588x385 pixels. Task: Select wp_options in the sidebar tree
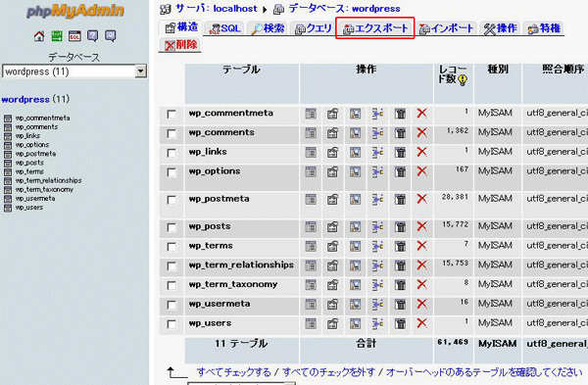point(32,145)
